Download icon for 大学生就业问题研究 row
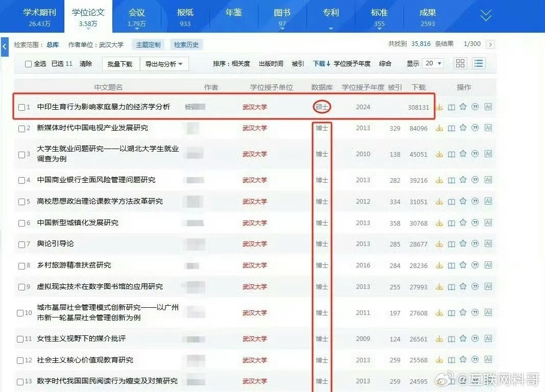 tap(439, 154)
